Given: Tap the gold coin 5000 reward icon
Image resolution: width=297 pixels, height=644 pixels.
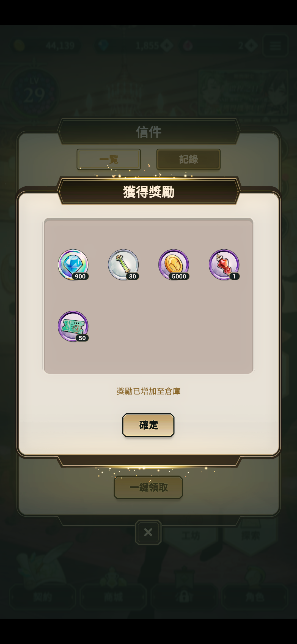Looking at the screenshot, I should click(x=174, y=265).
